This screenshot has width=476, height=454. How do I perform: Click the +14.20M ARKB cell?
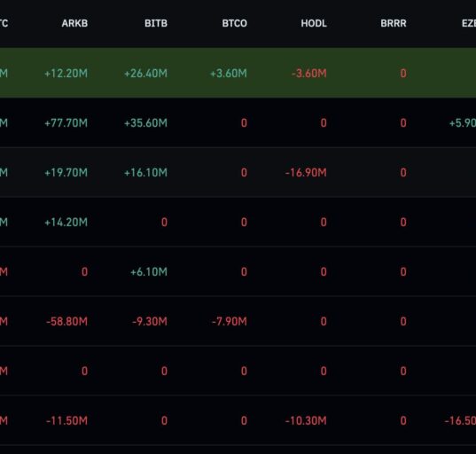point(66,223)
